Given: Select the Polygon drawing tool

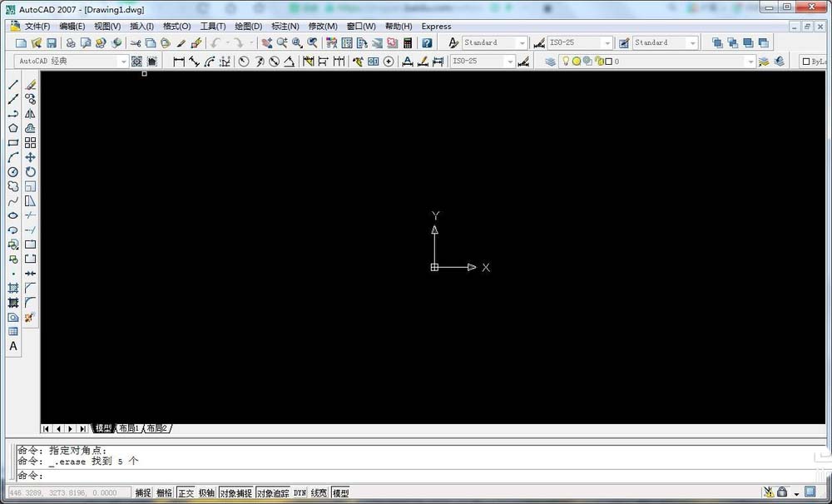Looking at the screenshot, I should click(x=12, y=128).
